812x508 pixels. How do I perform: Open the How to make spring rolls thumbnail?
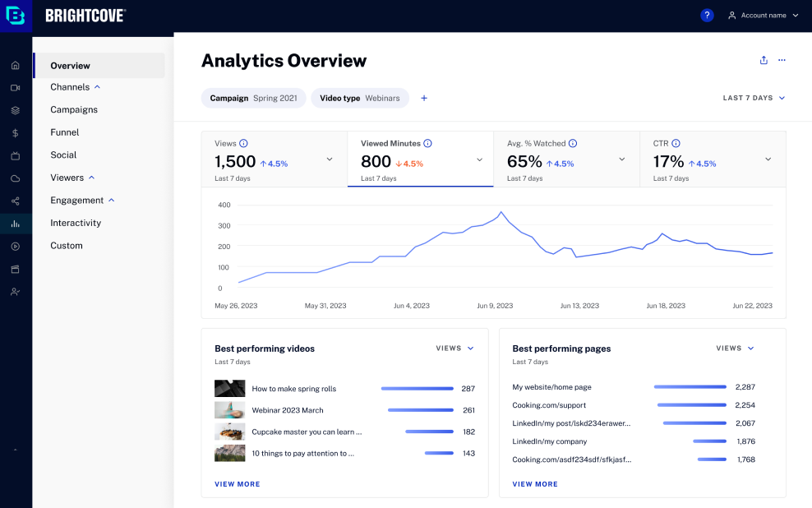229,388
